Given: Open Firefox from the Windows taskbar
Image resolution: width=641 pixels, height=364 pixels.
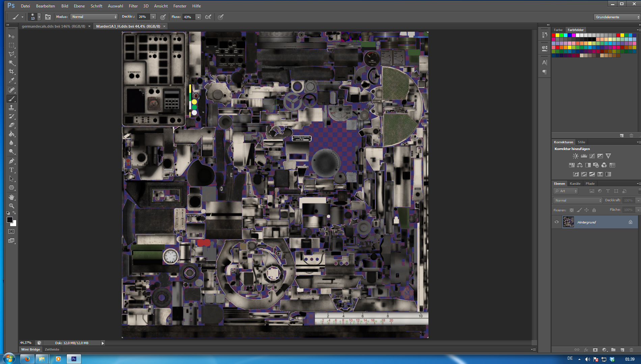Looking at the screenshot, I should [x=27, y=359].
